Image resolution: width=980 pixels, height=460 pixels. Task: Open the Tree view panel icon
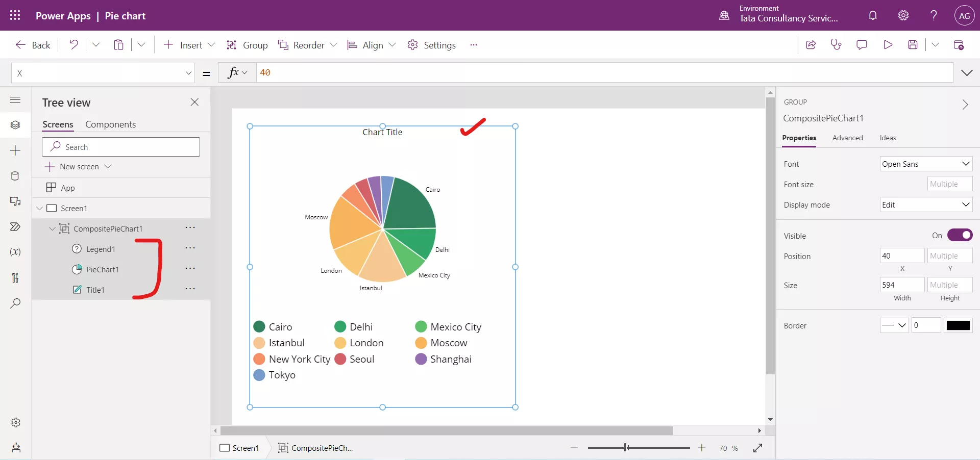15,125
